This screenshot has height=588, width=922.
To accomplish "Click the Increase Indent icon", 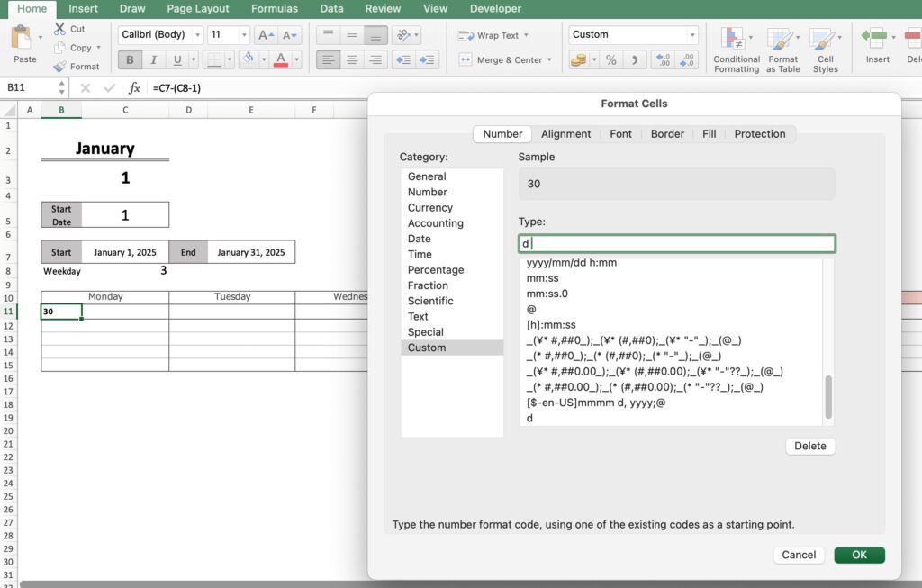I will [427, 59].
